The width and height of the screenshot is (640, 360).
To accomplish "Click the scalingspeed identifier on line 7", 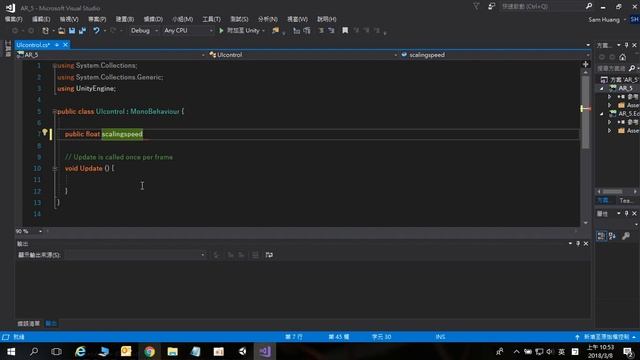I will tap(122, 134).
